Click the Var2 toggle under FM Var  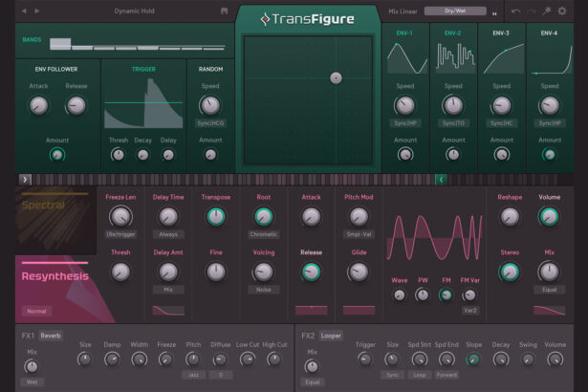pyautogui.click(x=469, y=310)
